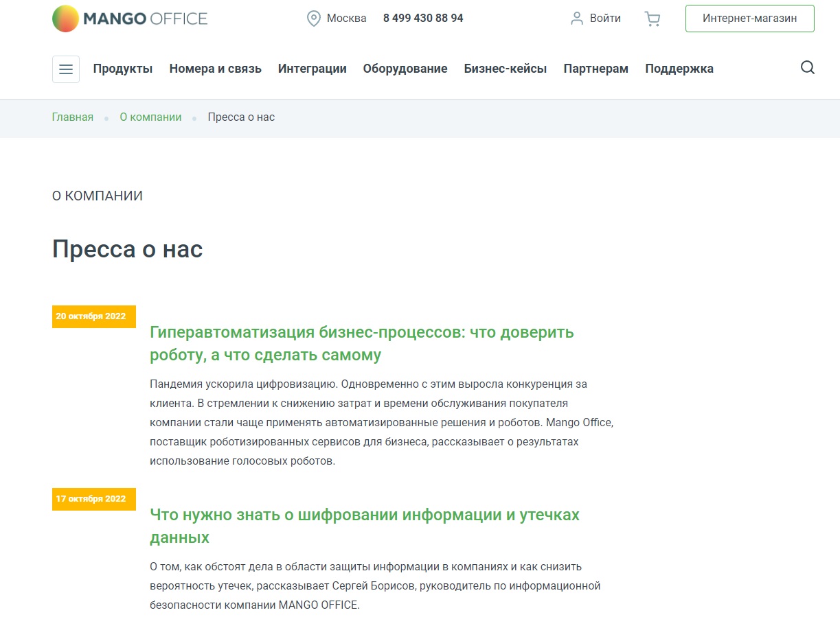Click the location pin icon
Viewport: 840px width, 617px height.
point(314,19)
